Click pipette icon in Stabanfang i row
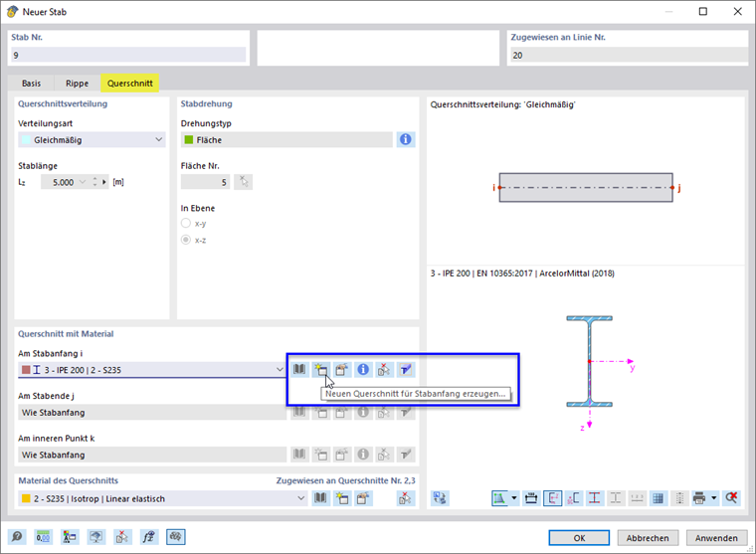 click(x=406, y=370)
